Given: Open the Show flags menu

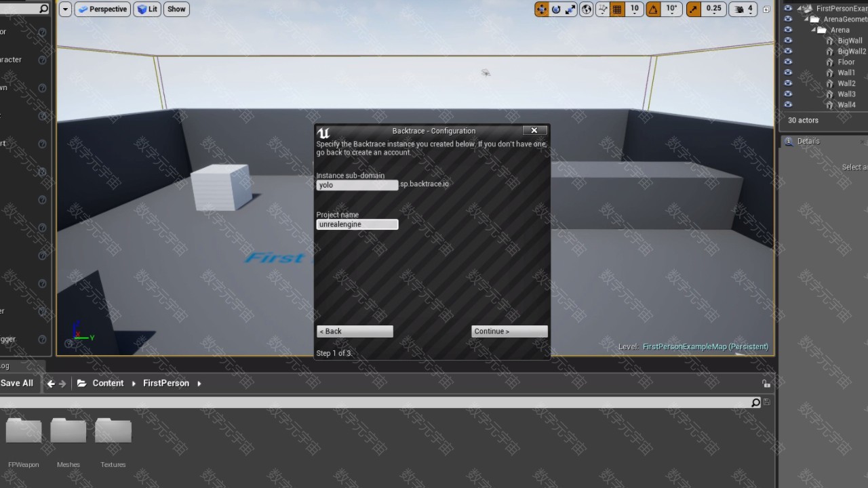Looking at the screenshot, I should [x=176, y=9].
